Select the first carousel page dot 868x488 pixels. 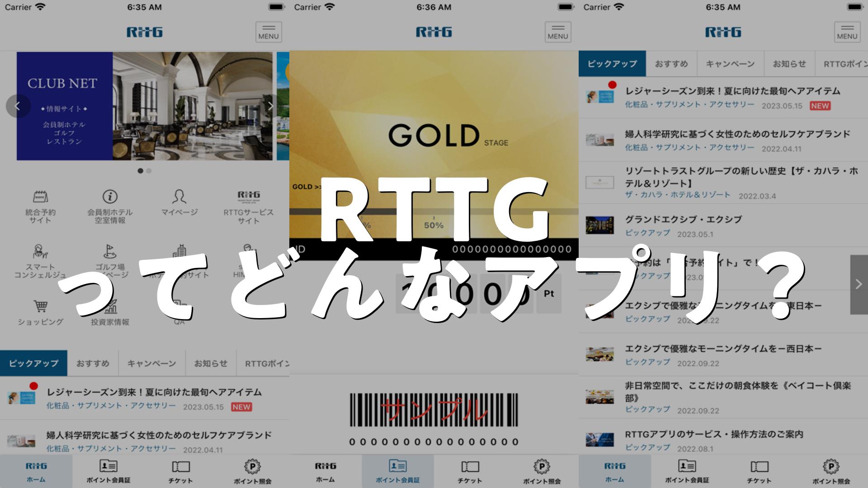[141, 171]
